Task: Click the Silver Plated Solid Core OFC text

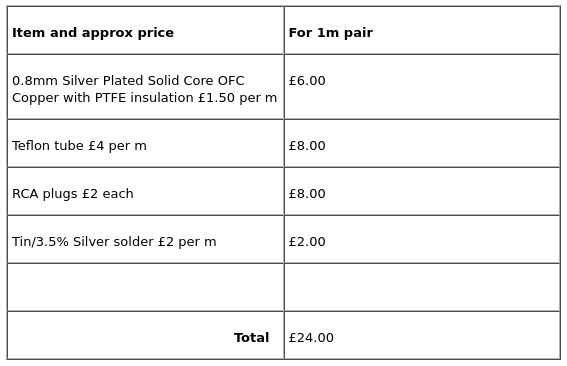Action: tap(153, 80)
